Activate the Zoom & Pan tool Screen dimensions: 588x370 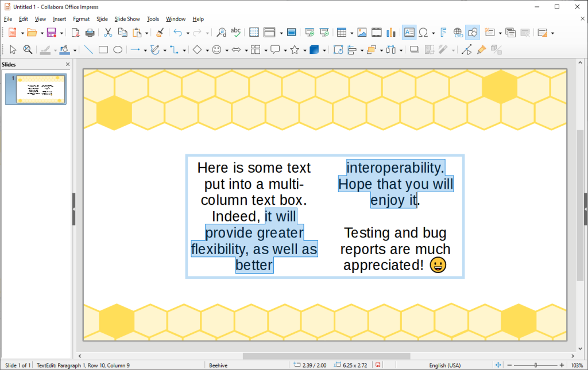coord(28,50)
